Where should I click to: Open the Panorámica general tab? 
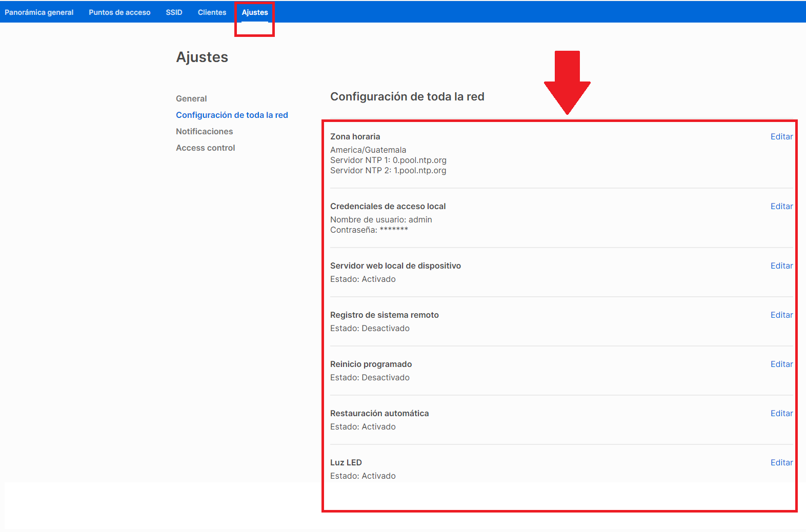[39, 12]
